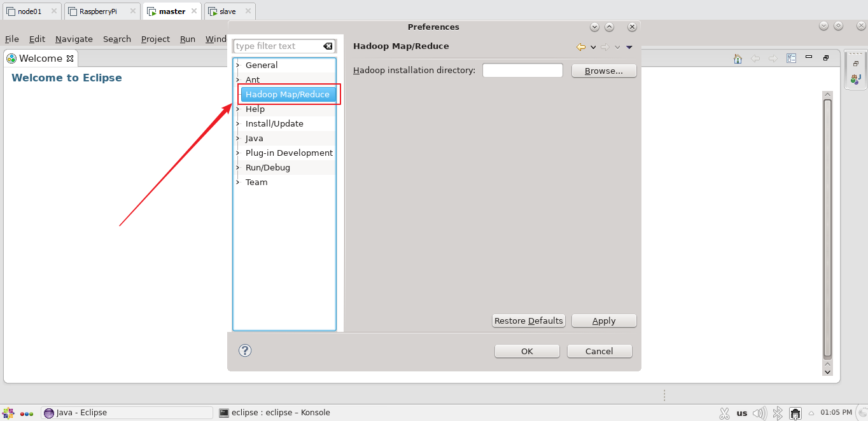This screenshot has height=421, width=868.
Task: Open the Run menu in Eclipse
Action: 188,39
